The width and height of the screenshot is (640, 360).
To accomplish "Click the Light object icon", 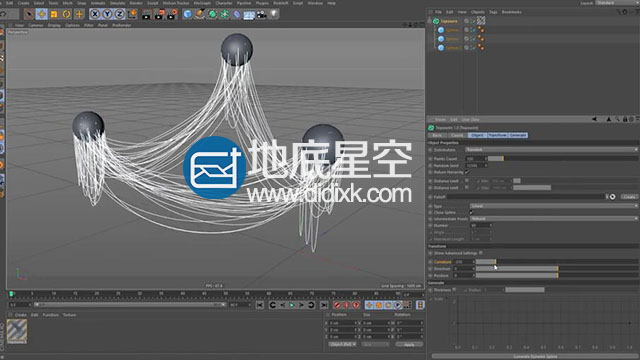I will click(x=274, y=14).
